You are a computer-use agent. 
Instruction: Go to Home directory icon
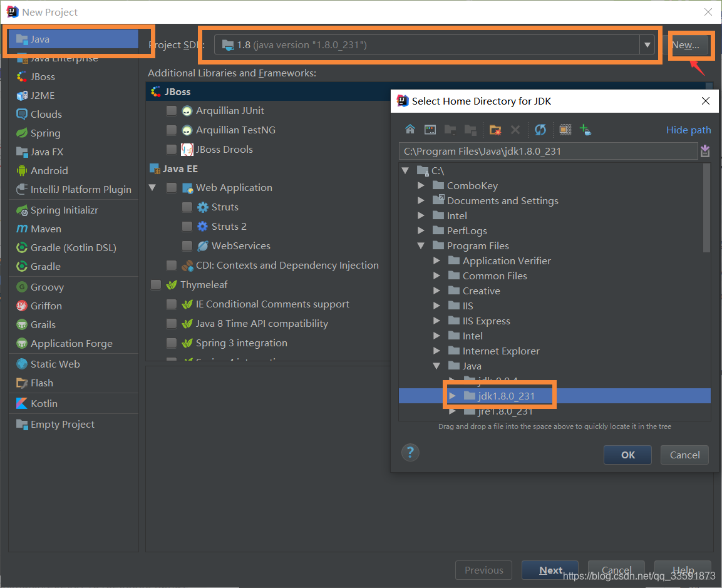410,130
